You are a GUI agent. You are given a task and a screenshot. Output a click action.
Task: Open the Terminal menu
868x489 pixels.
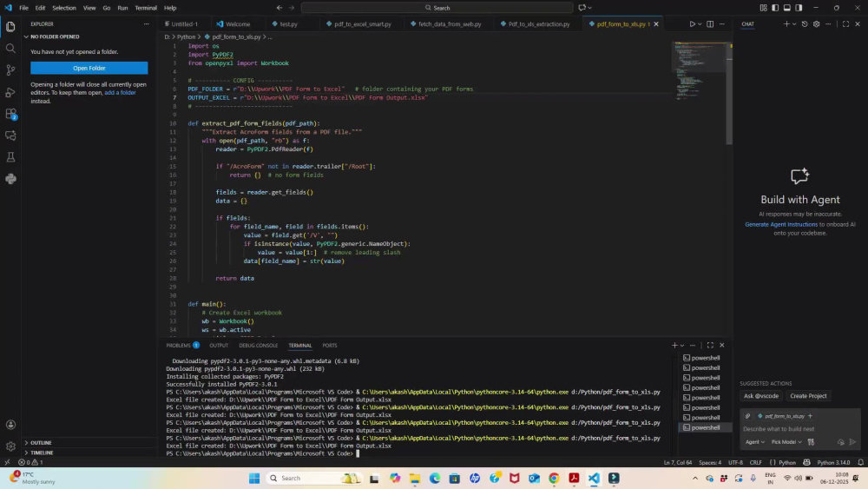point(146,8)
